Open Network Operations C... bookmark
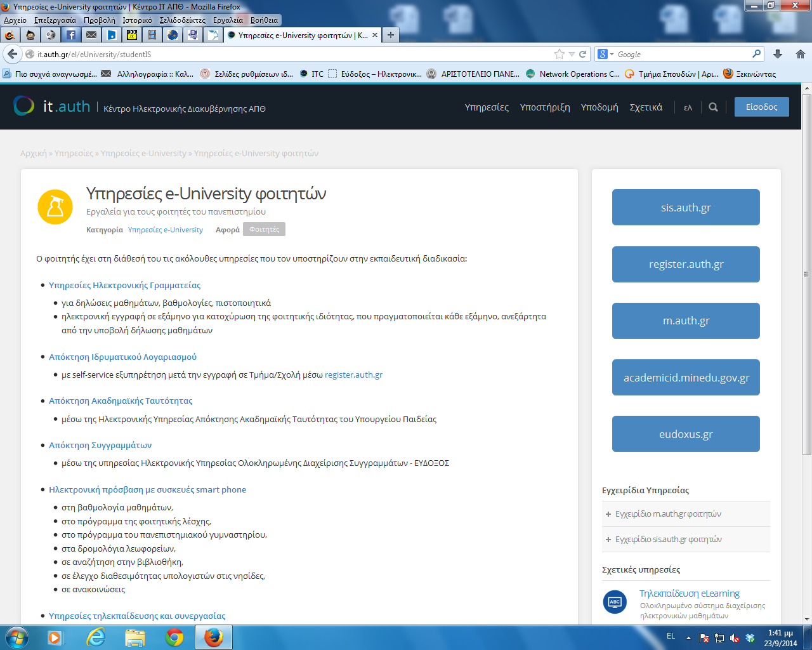This screenshot has height=650, width=812. point(573,74)
